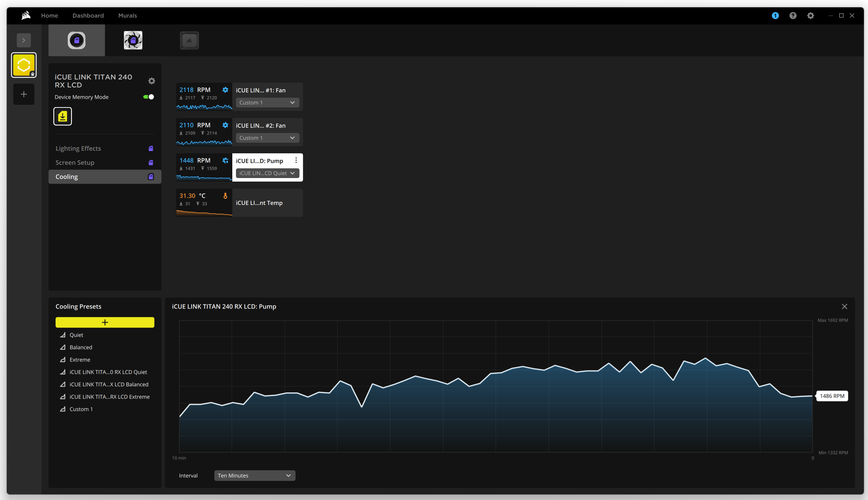This screenshot has width=868, height=500.
Task: Open the Pump tile three-dot menu
Action: click(x=296, y=160)
